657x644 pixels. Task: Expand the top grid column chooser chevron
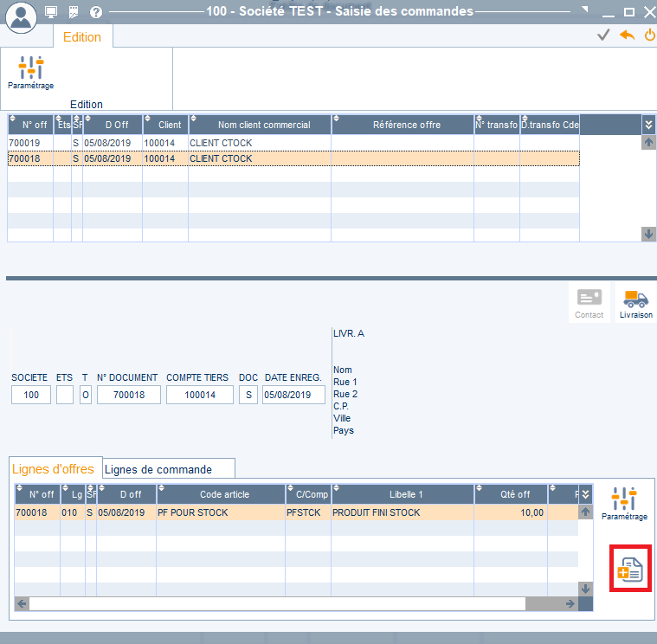[x=648, y=125]
